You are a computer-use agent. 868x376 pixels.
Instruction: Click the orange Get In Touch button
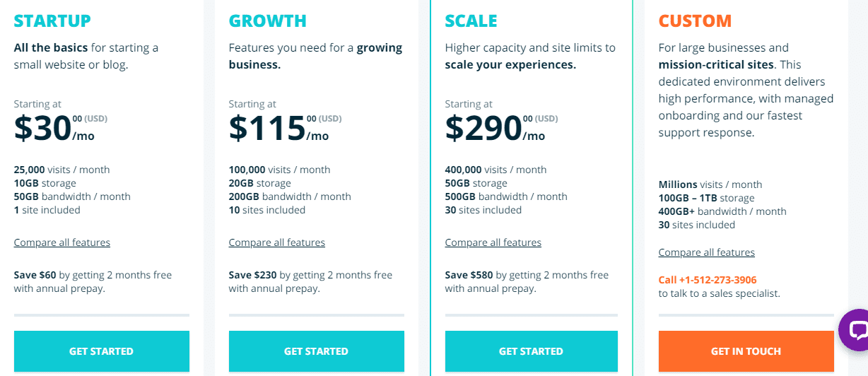746,351
